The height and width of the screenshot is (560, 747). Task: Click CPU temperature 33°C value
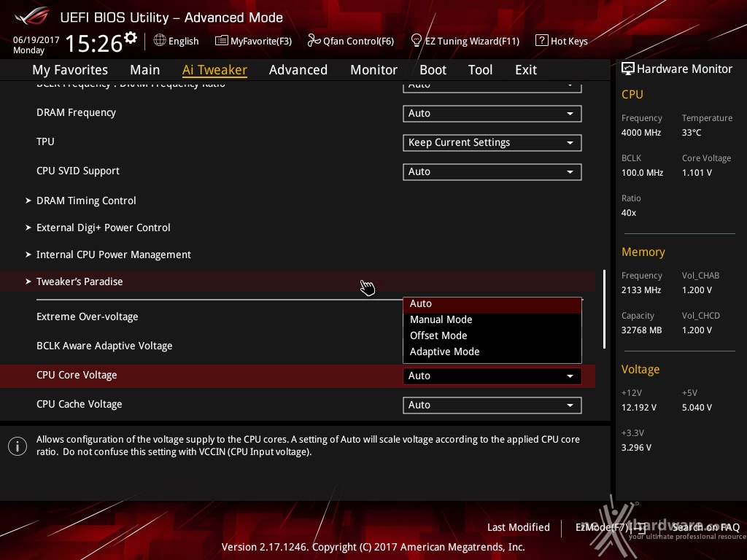coord(692,133)
